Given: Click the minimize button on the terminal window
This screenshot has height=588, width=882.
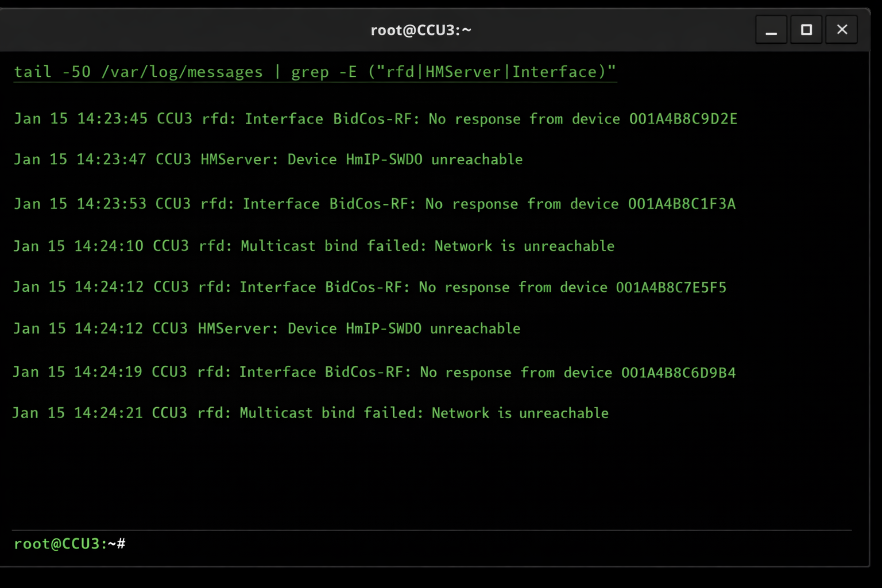Looking at the screenshot, I should [771, 29].
